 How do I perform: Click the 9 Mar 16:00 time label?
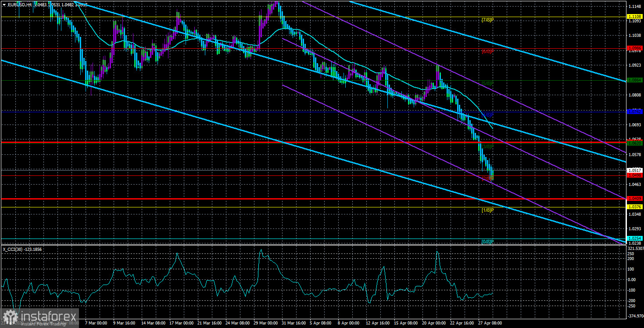point(124,323)
